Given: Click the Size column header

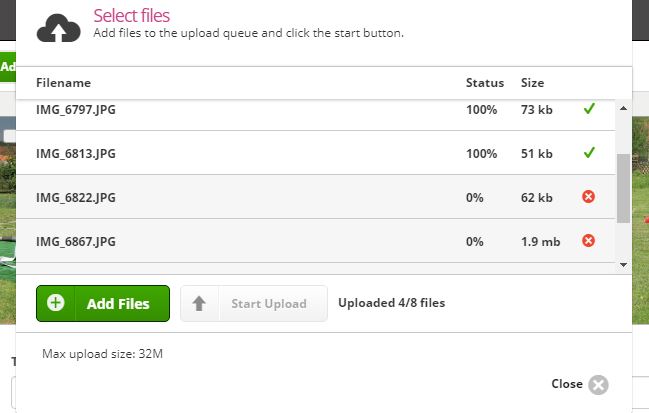Looking at the screenshot, I should 532,83.
